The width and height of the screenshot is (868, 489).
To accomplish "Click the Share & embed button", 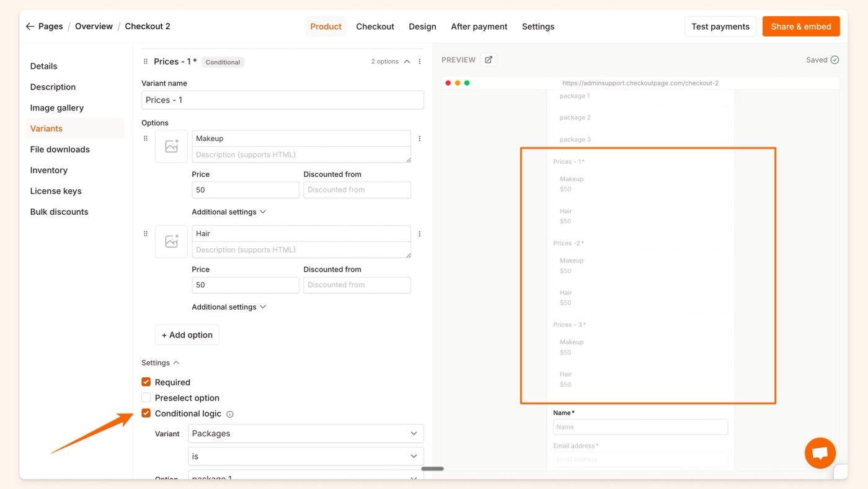I will pyautogui.click(x=801, y=27).
